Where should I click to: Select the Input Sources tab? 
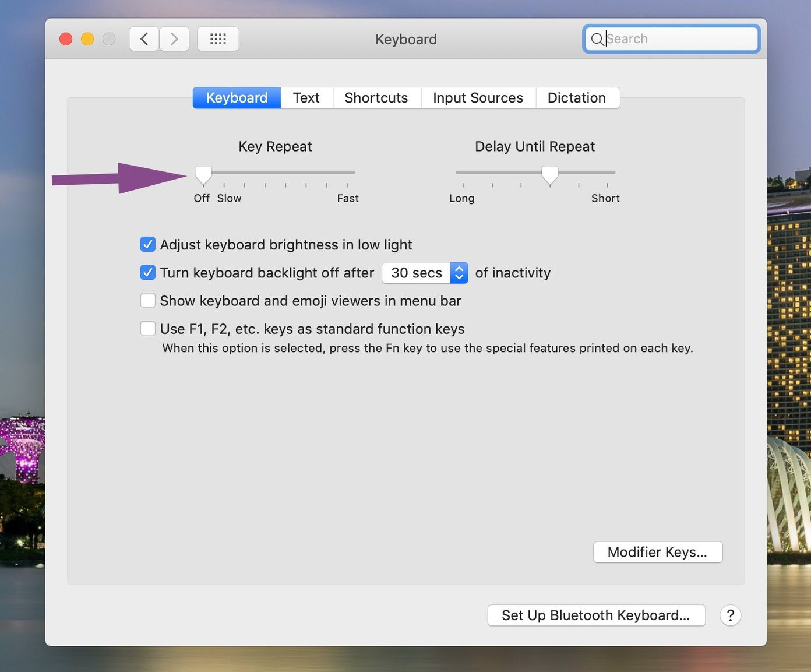pyautogui.click(x=478, y=98)
